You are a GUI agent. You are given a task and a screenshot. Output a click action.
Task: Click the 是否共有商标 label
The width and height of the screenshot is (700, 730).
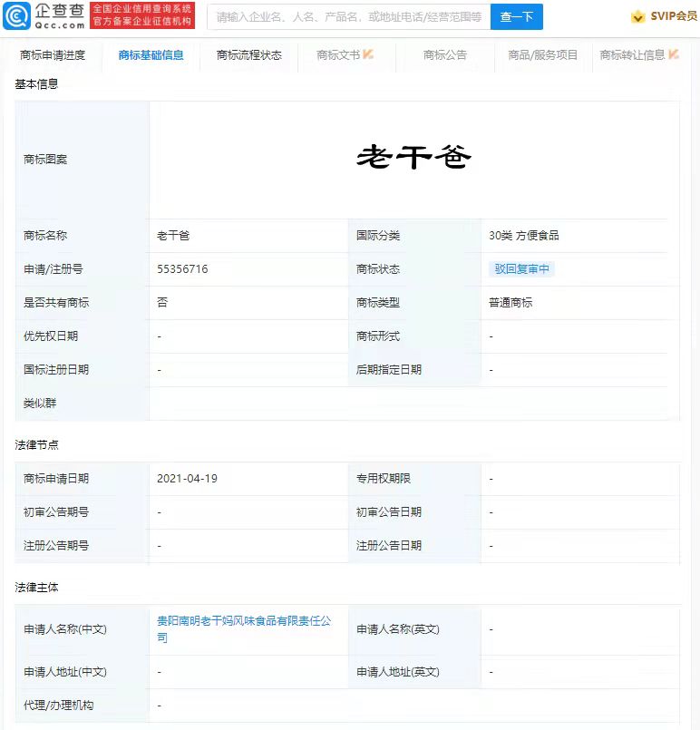point(56,303)
